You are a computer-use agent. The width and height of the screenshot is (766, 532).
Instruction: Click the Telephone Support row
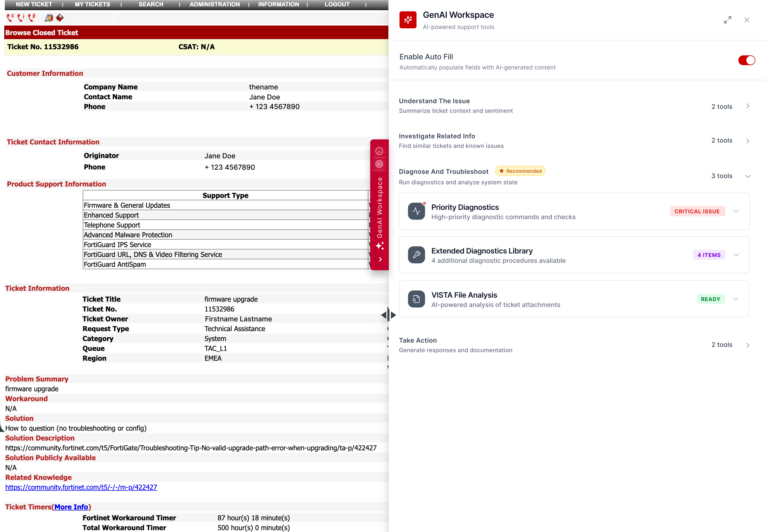tap(225, 225)
